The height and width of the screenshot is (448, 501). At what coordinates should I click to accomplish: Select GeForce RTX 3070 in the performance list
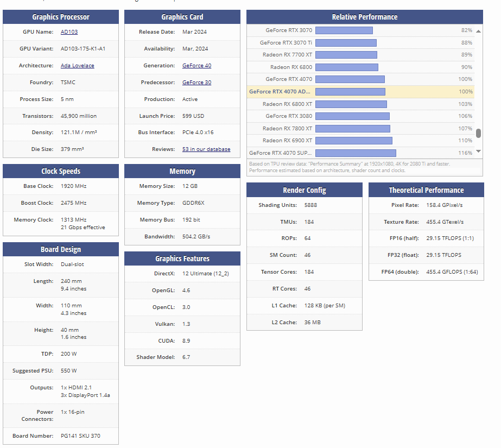click(289, 30)
